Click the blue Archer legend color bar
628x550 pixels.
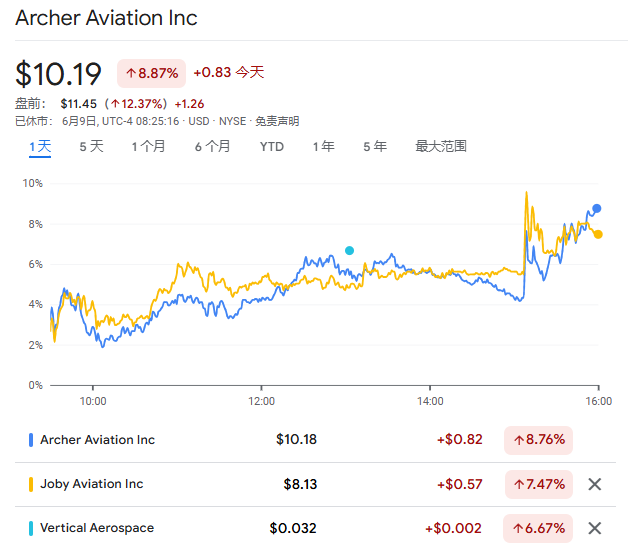31,440
